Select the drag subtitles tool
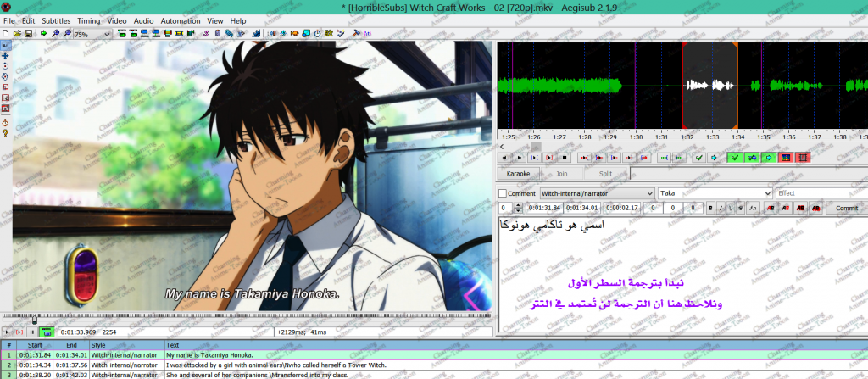The height and width of the screenshot is (379, 868). [6, 55]
